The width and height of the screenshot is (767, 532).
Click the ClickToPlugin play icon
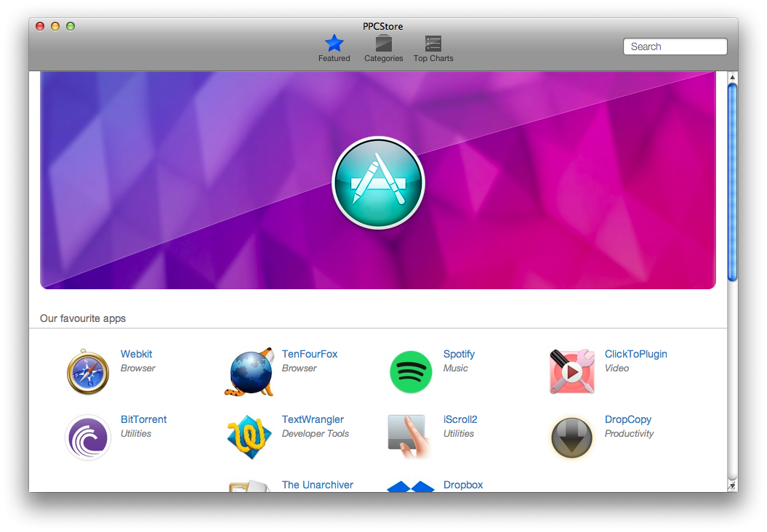pos(572,371)
